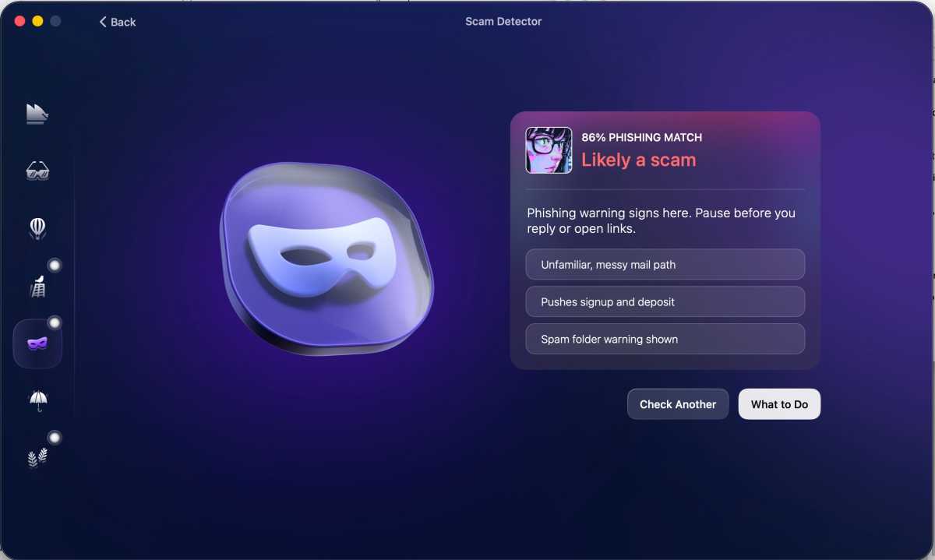Screen dimensions: 935x560
Task: Click the Check Another button
Action: coord(678,404)
